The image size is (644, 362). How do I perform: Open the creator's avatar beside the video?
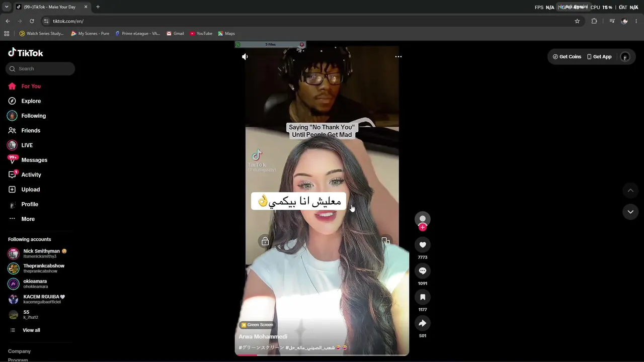click(x=423, y=219)
